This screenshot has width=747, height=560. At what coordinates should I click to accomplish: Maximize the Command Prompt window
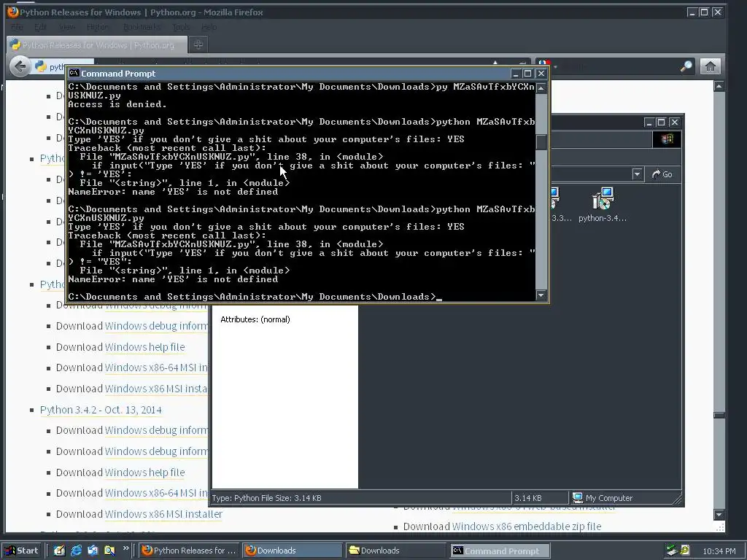[x=527, y=74]
